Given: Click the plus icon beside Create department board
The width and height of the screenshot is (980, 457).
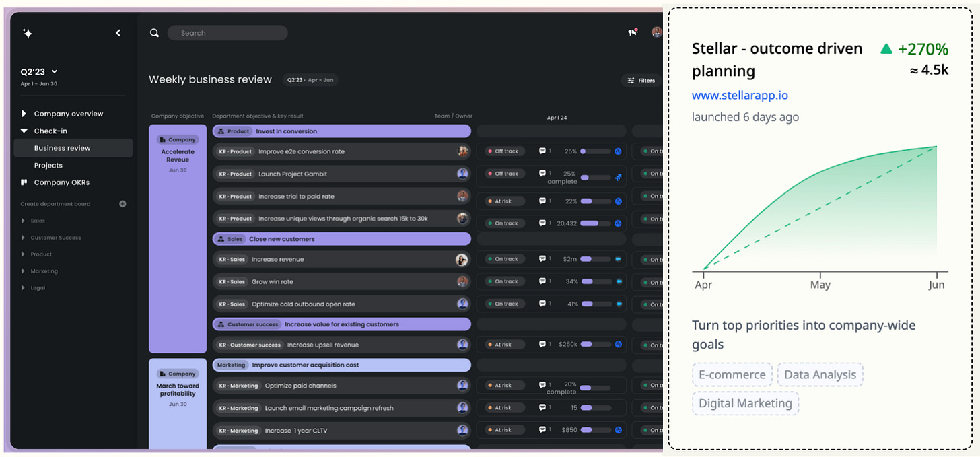Looking at the screenshot, I should point(123,204).
